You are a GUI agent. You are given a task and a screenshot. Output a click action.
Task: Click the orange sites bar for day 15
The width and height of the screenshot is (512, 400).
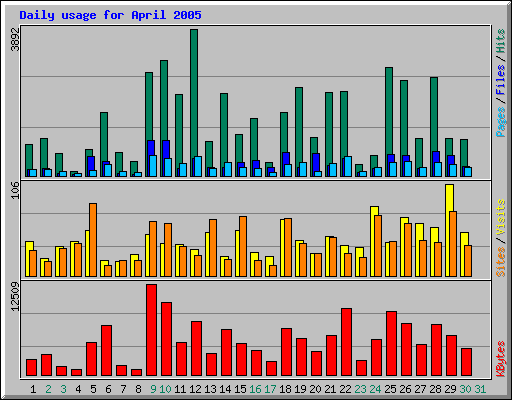coord(243,246)
